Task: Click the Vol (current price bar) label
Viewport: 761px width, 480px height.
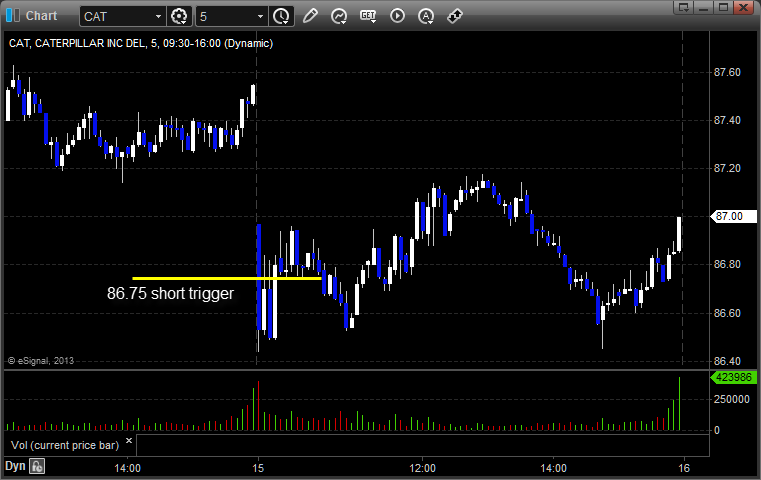Action: coord(65,445)
